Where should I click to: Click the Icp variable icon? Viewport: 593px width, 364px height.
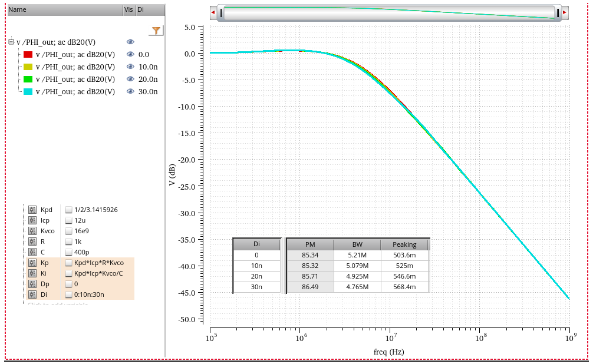32,220
